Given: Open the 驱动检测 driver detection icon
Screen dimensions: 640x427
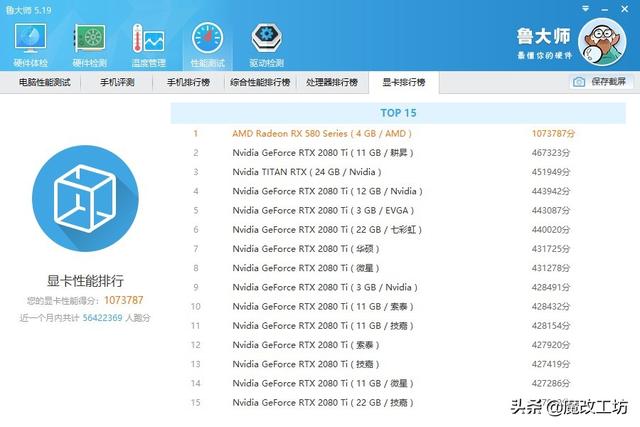Looking at the screenshot, I should click(x=267, y=44).
